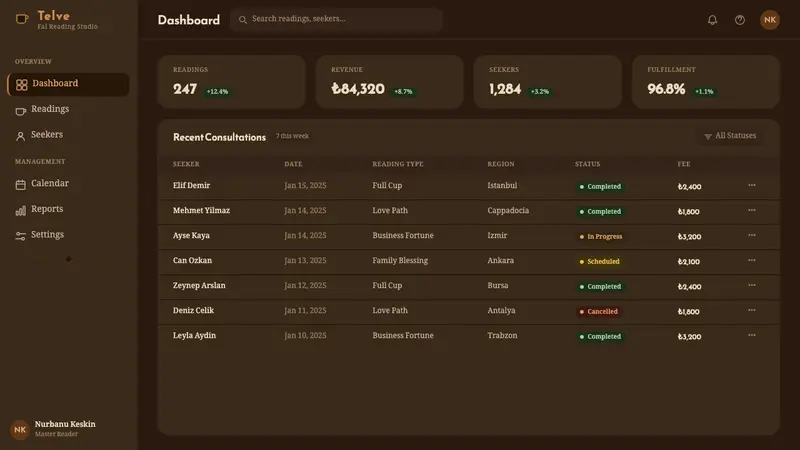Select seeker name Mehmet Yilmaz
Screen dimensions: 800x450
coord(202,210)
